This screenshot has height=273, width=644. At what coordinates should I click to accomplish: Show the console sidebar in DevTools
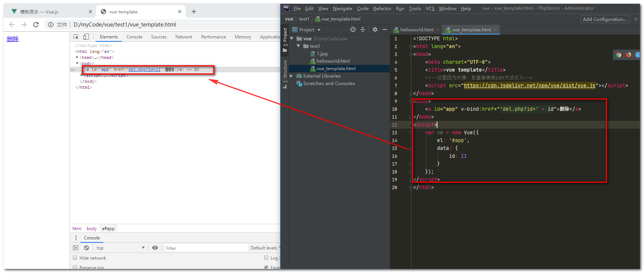[76, 248]
